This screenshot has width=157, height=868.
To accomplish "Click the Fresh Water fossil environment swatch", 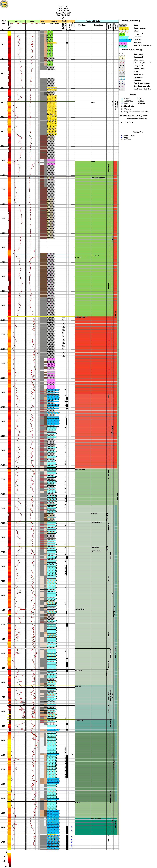I will tap(122, 99).
